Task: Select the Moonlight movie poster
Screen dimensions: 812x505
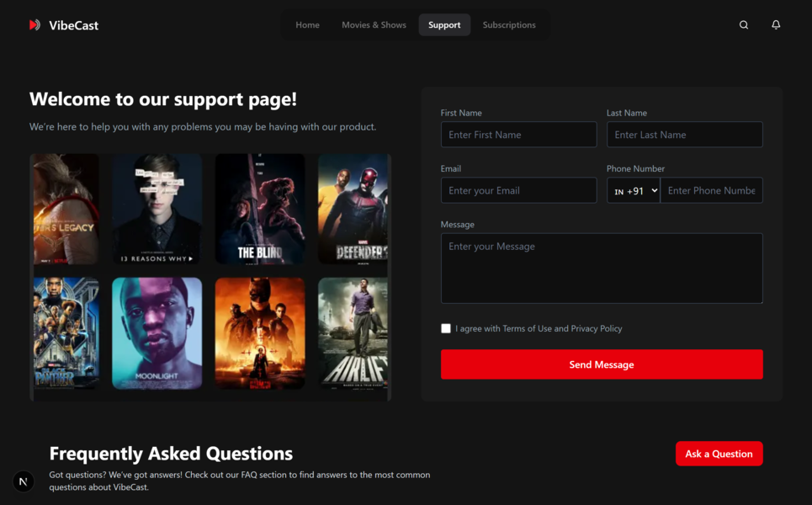Action: click(x=157, y=333)
